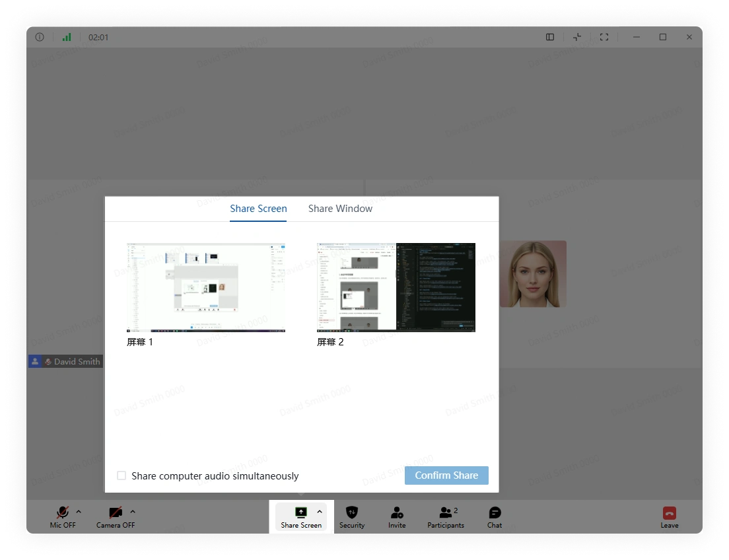Click the 屏幕 2 label text

tap(330, 342)
